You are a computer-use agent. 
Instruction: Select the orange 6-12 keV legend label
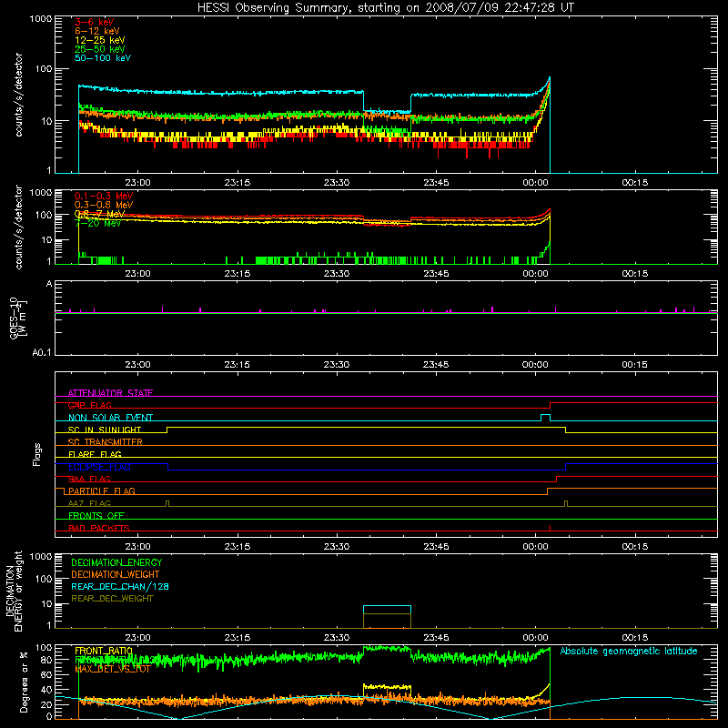[x=97, y=31]
